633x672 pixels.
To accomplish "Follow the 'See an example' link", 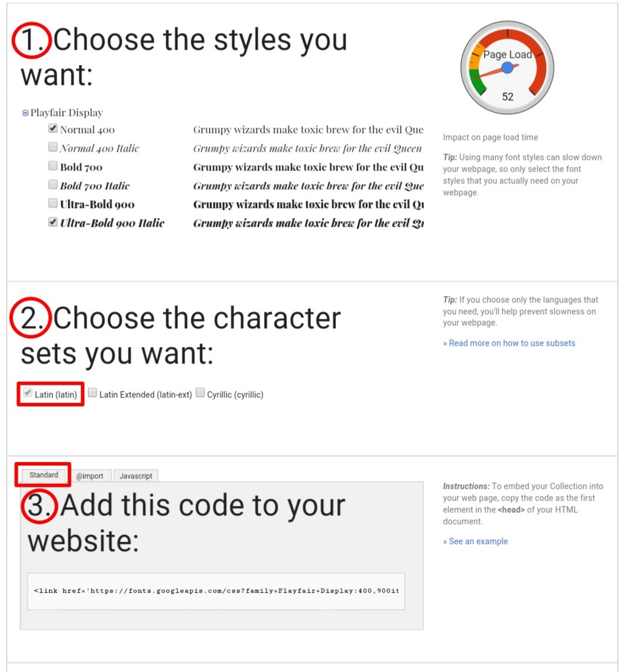I will (x=476, y=541).
